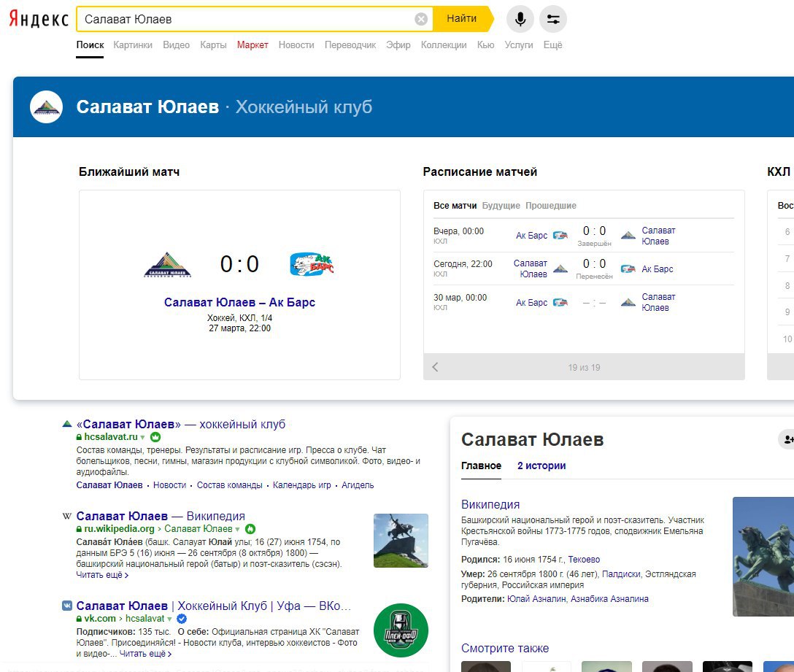Switch to Картинки tab
The image size is (794, 672).
pos(133,45)
